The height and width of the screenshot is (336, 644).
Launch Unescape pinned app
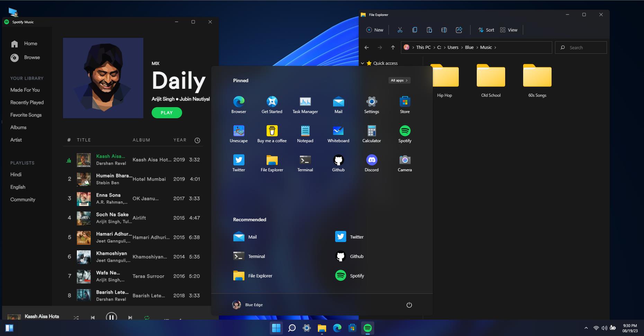pos(239,134)
